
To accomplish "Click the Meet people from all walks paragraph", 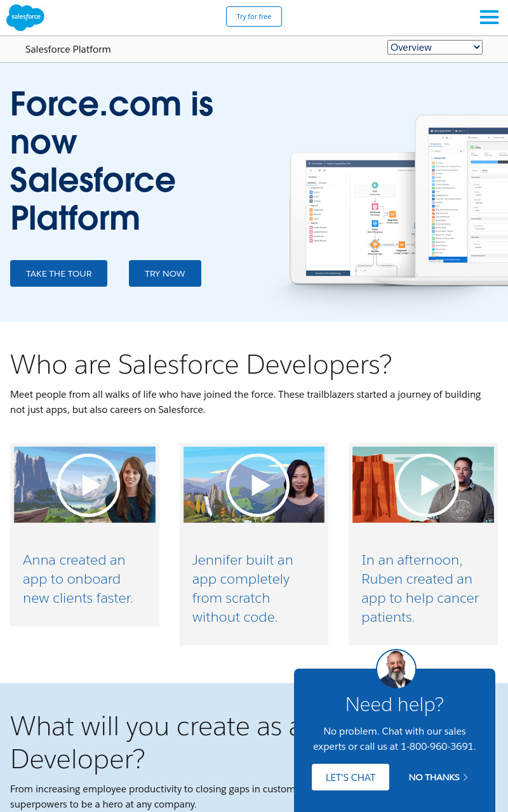I will (246, 402).
